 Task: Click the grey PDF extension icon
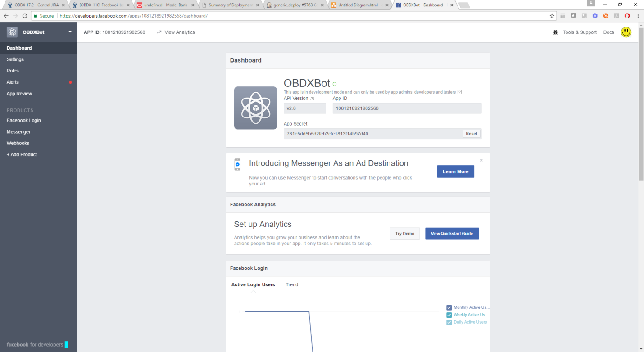pyautogui.click(x=616, y=16)
